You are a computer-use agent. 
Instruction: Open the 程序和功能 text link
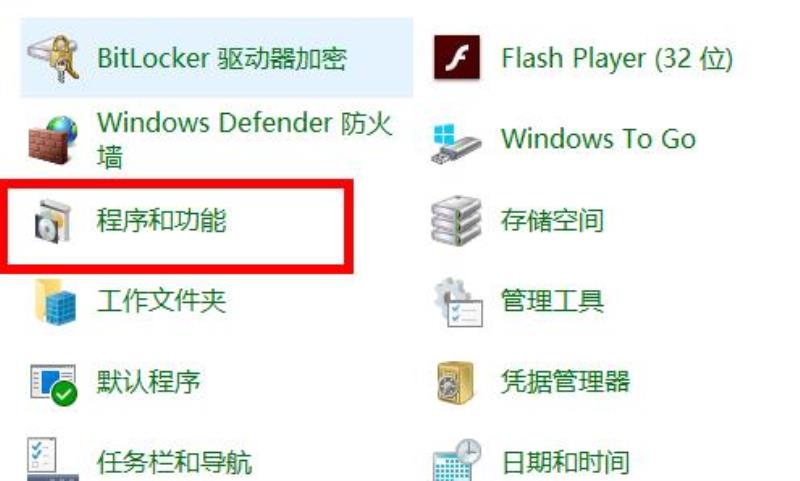point(161,221)
